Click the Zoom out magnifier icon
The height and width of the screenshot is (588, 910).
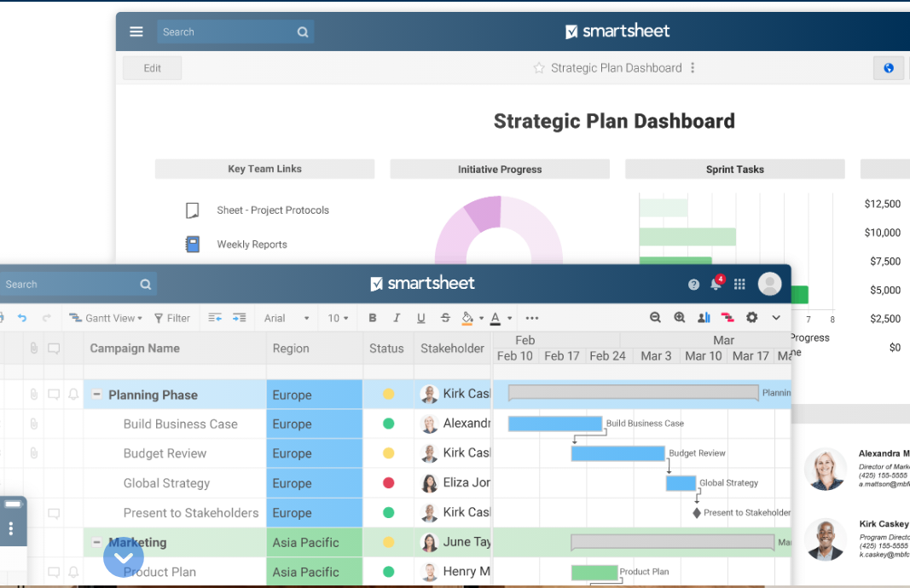[655, 317]
